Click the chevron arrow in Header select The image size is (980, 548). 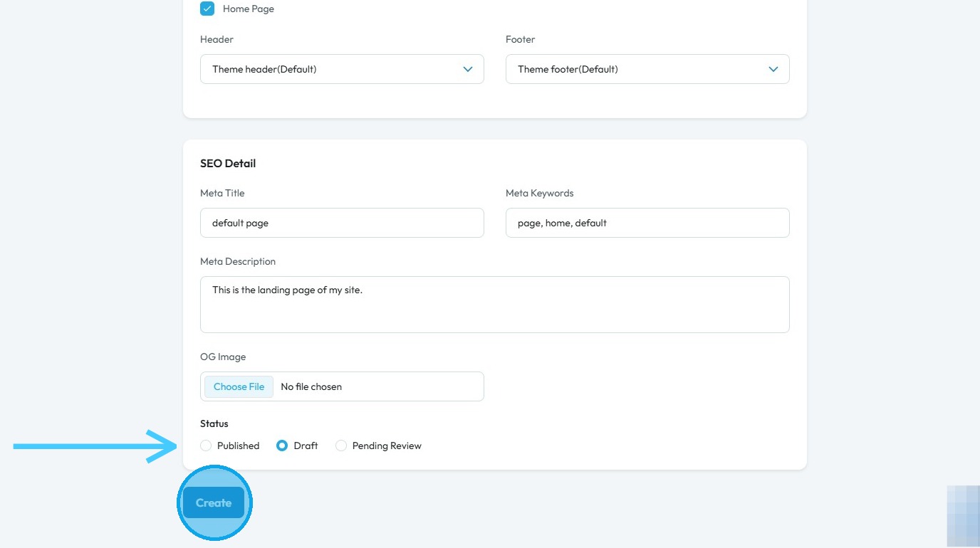468,69
